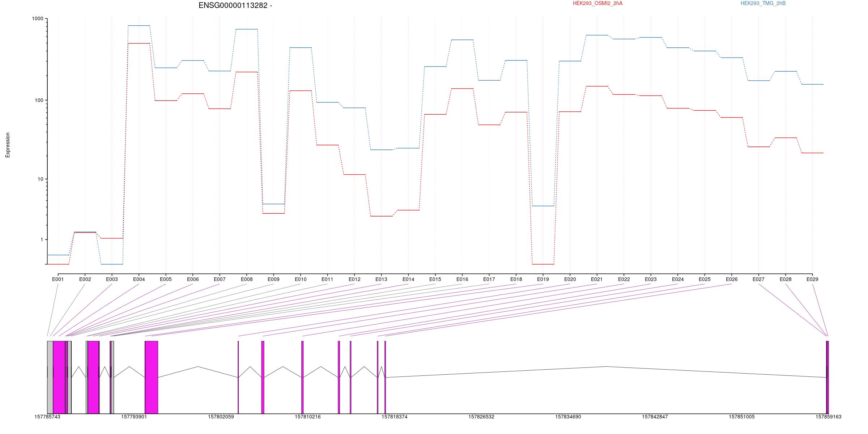Click the 100 y-axis tick label
868x434 pixels.
click(39, 100)
